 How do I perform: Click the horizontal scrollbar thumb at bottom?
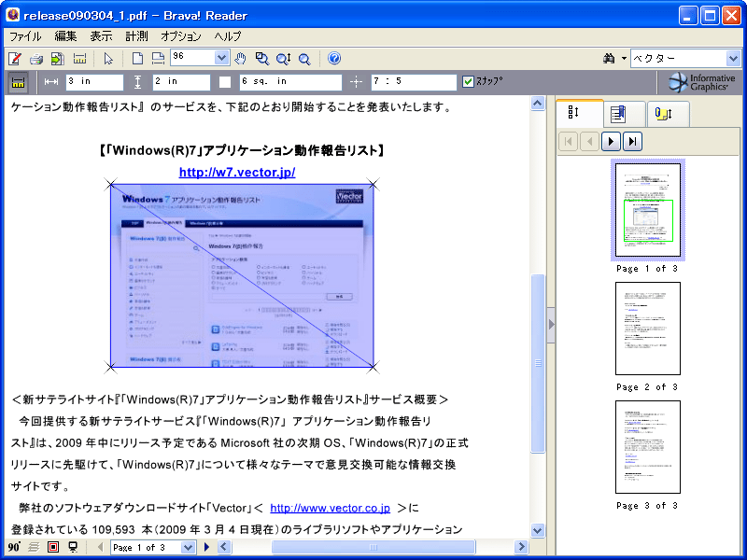(373, 547)
